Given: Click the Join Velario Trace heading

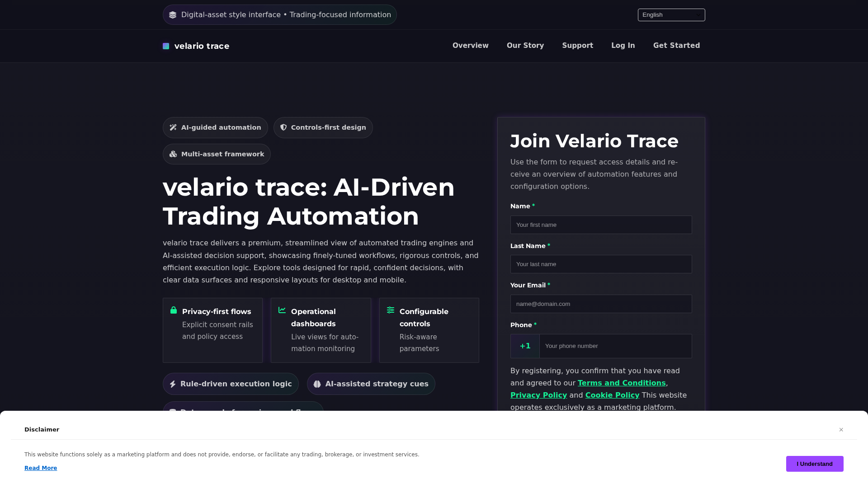Looking at the screenshot, I should [594, 141].
